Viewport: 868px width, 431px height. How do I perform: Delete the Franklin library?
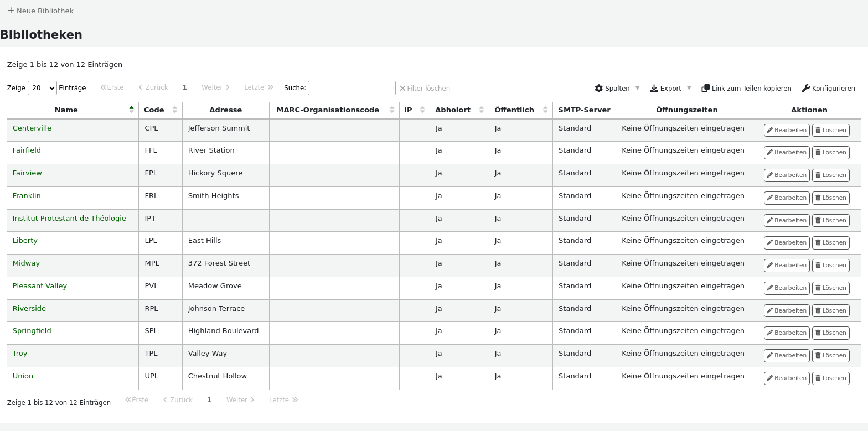830,198
